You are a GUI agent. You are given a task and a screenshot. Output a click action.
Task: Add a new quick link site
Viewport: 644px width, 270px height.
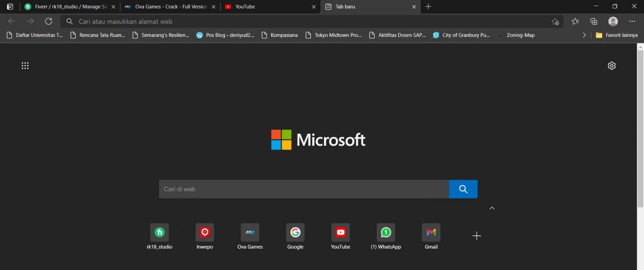(x=477, y=236)
